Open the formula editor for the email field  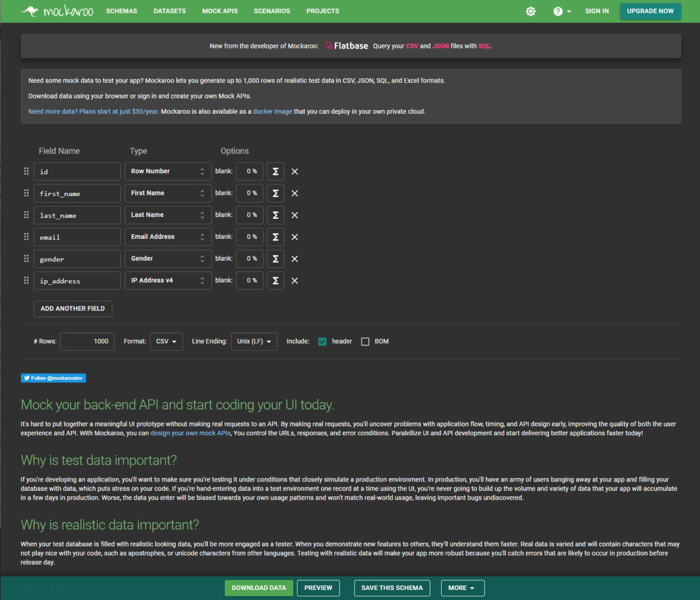275,236
